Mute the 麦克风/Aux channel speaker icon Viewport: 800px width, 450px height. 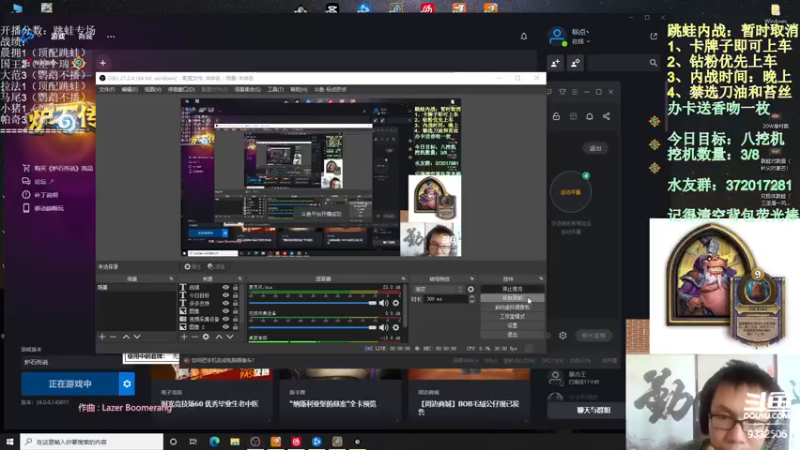[x=383, y=303]
